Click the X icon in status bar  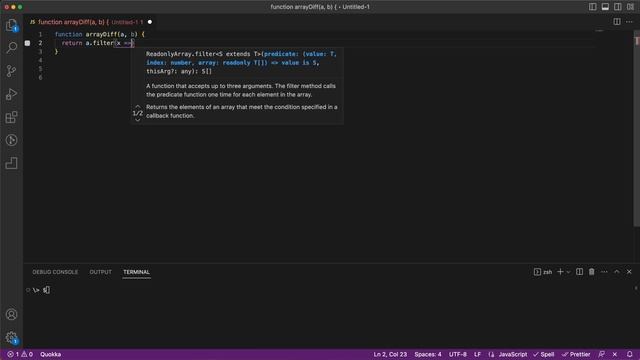615,354
